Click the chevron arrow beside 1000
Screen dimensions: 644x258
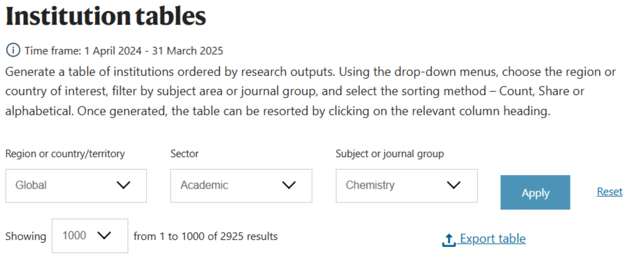coord(104,235)
